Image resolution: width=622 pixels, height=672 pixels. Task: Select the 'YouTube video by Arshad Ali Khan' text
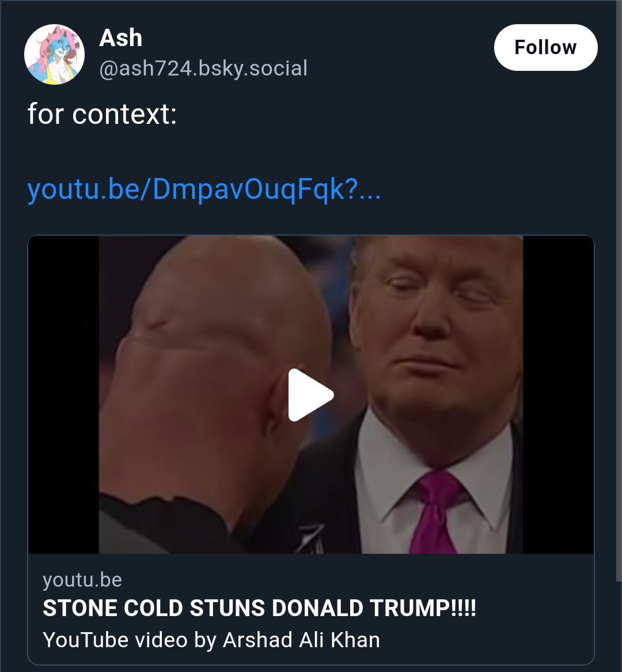[x=211, y=640]
